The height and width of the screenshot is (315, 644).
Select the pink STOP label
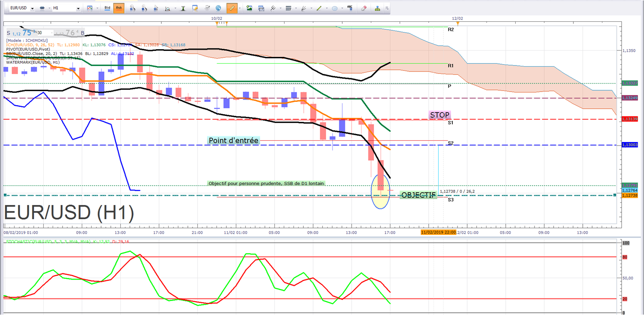(439, 115)
